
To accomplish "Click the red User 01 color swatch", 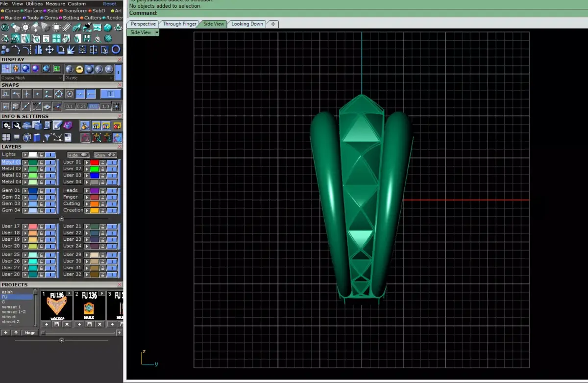I will [95, 162].
